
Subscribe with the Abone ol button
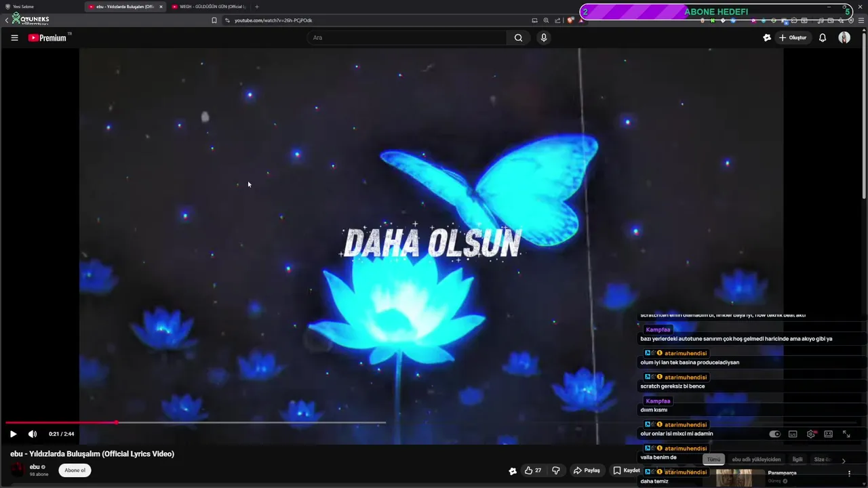pyautogui.click(x=75, y=470)
